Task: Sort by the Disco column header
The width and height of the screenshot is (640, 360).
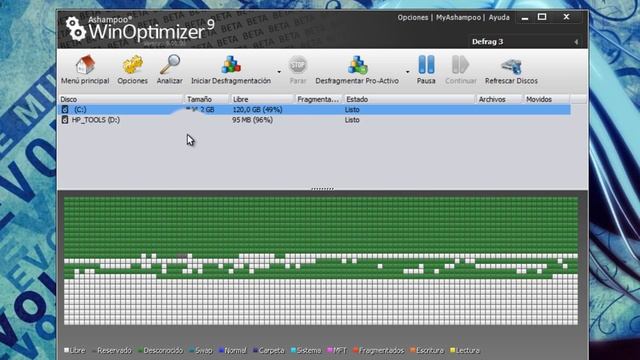Action: coord(120,99)
